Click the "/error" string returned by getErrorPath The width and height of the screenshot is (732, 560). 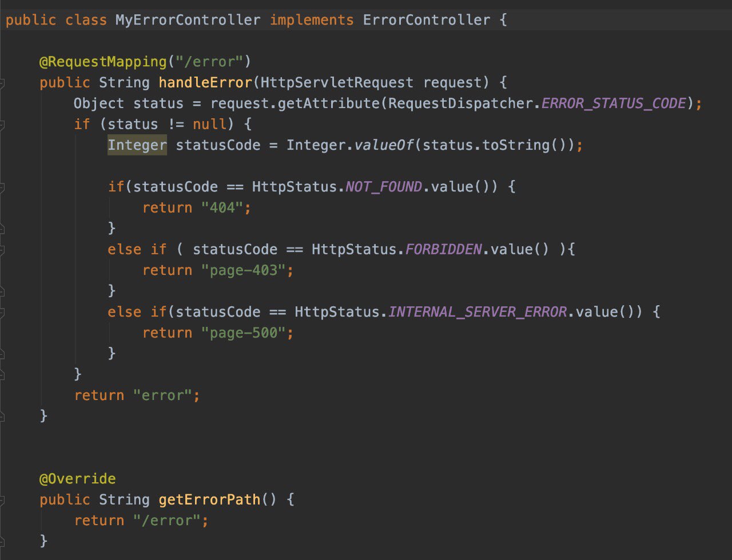[166, 520]
